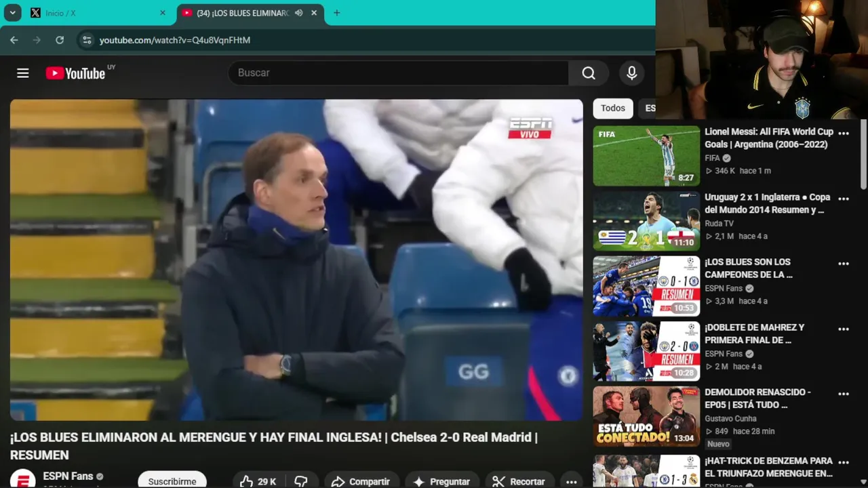Click FIFA channel name under Messi video
The image size is (868, 488).
click(712, 158)
